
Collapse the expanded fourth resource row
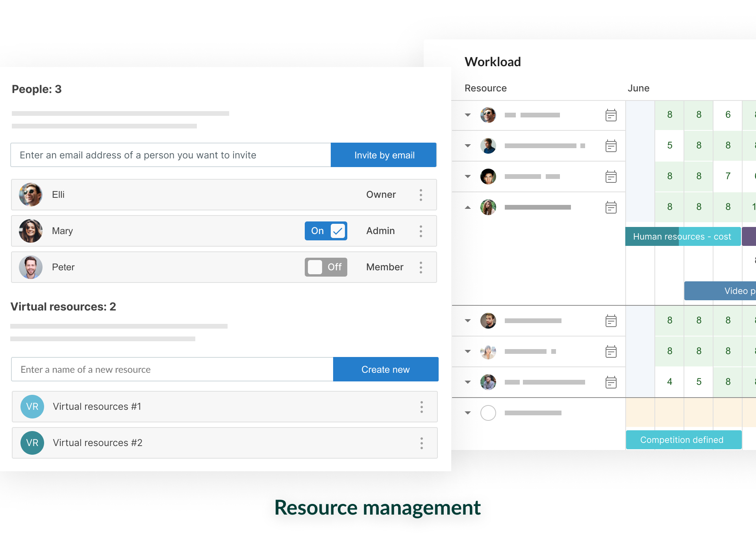468,207
